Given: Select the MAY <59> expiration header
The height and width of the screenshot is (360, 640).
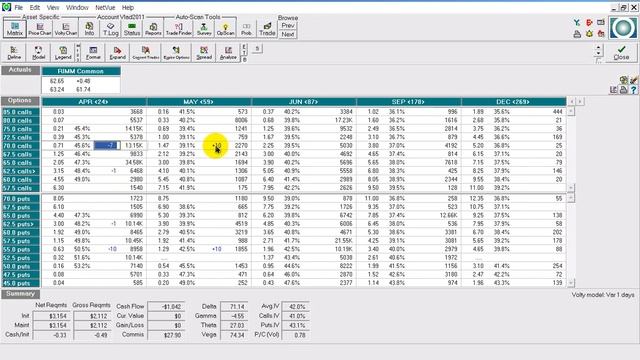Looking at the screenshot, I should pyautogui.click(x=199, y=102).
